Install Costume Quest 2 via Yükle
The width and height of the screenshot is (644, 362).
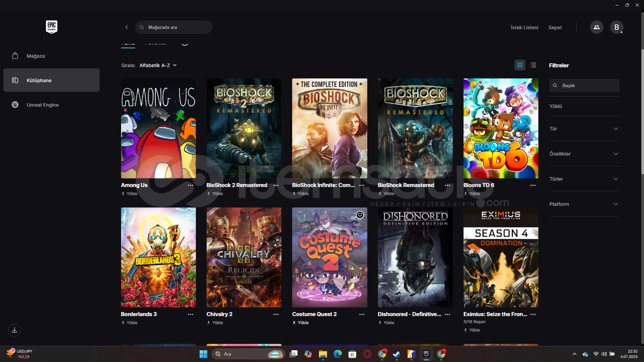coord(301,323)
